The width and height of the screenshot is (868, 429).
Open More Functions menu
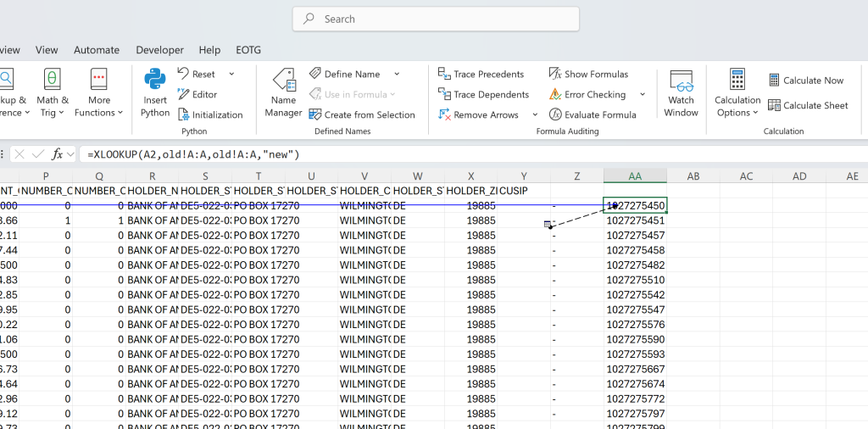(98, 93)
